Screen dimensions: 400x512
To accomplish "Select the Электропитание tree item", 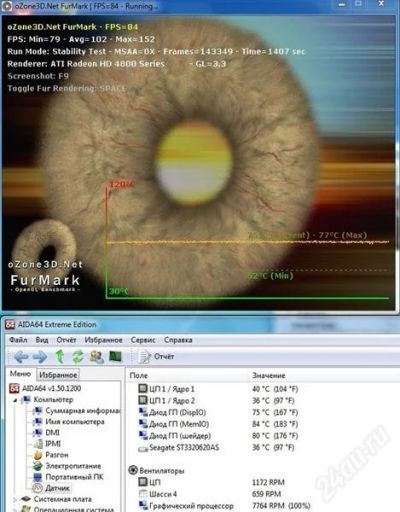I will click(73, 466).
